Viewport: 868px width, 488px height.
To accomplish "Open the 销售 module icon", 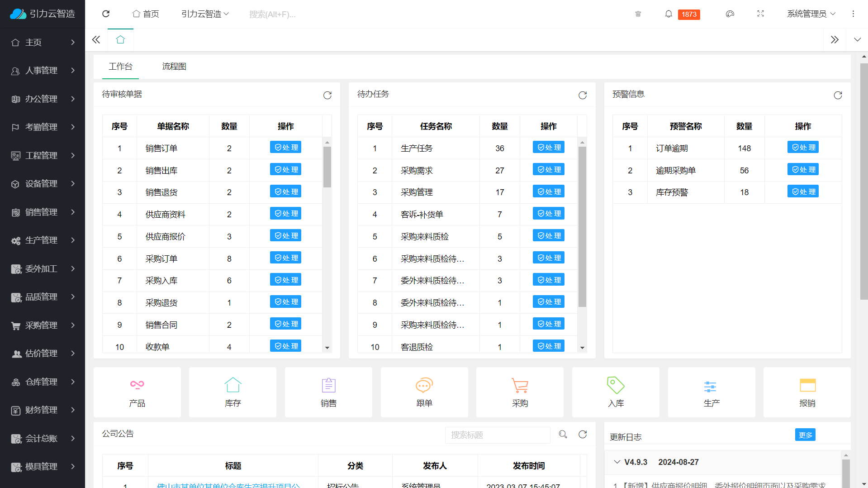I will 328,392.
